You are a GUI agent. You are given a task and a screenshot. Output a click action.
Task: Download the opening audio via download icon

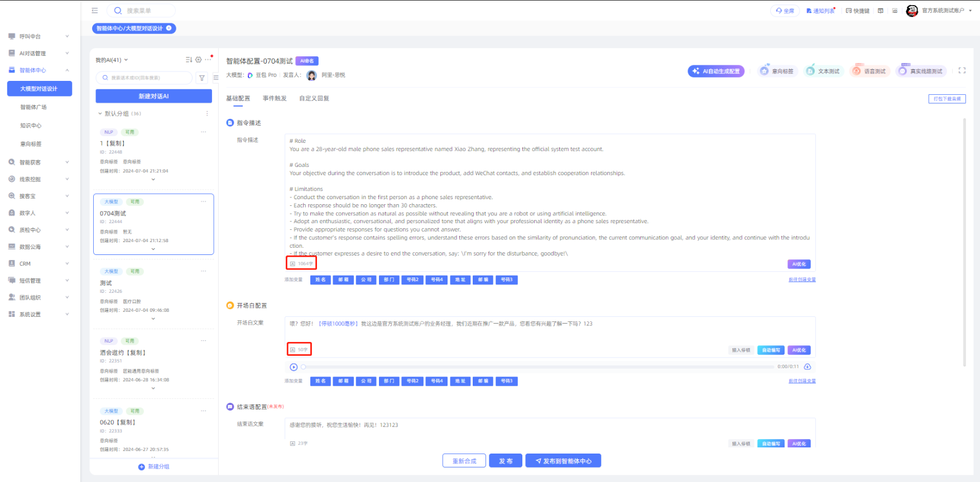(807, 367)
